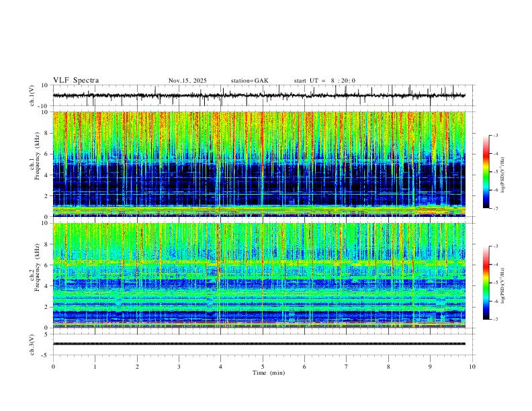Image resolution: width=532 pixels, height=411 pixels.
Task: Select the date text "Nov.15, 2025"
Action: pos(187,81)
